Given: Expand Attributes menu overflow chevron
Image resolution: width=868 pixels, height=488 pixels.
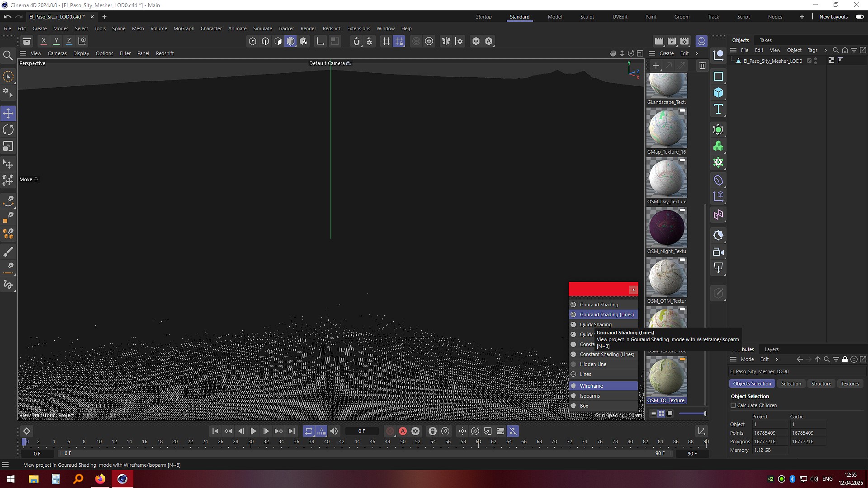Looking at the screenshot, I should pyautogui.click(x=777, y=359).
